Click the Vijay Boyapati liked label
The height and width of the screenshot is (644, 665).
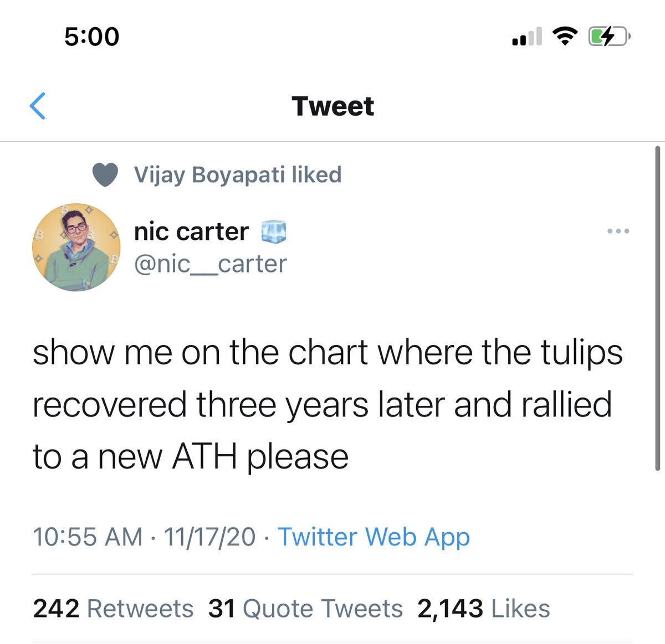tap(238, 175)
